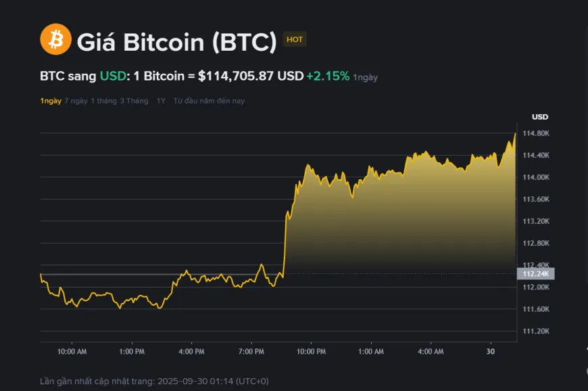Screen dimensions: 588x391
Task: Click the orange Bitcoin logo icon
Action: pos(57,41)
